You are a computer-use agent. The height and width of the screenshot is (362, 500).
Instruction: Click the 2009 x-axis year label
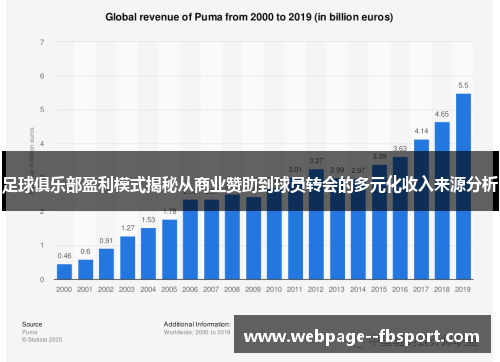point(253,289)
